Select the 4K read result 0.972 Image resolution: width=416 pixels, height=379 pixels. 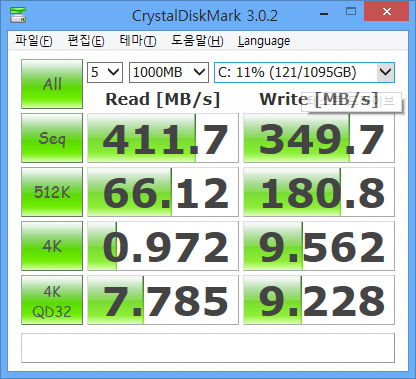[x=163, y=246]
